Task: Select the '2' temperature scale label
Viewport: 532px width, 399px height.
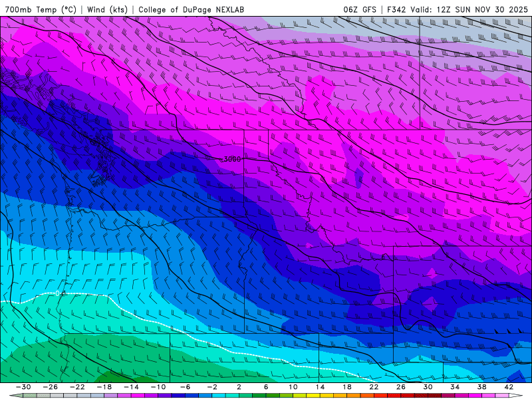Action: tap(239, 387)
